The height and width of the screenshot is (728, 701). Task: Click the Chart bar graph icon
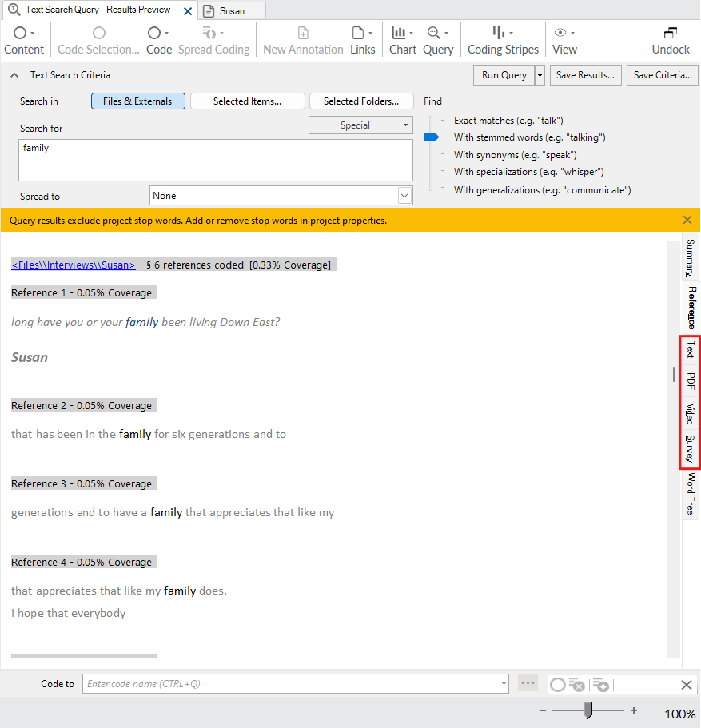point(399,33)
